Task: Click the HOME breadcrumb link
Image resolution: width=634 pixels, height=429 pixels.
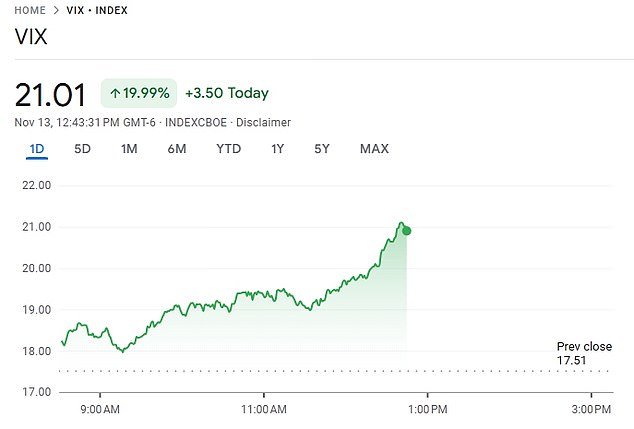Action: coord(30,10)
